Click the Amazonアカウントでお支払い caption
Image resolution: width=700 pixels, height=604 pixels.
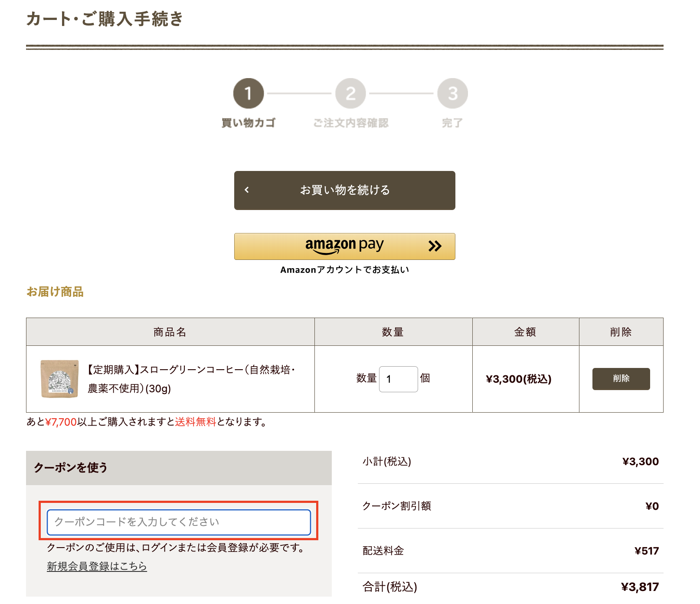[344, 269]
